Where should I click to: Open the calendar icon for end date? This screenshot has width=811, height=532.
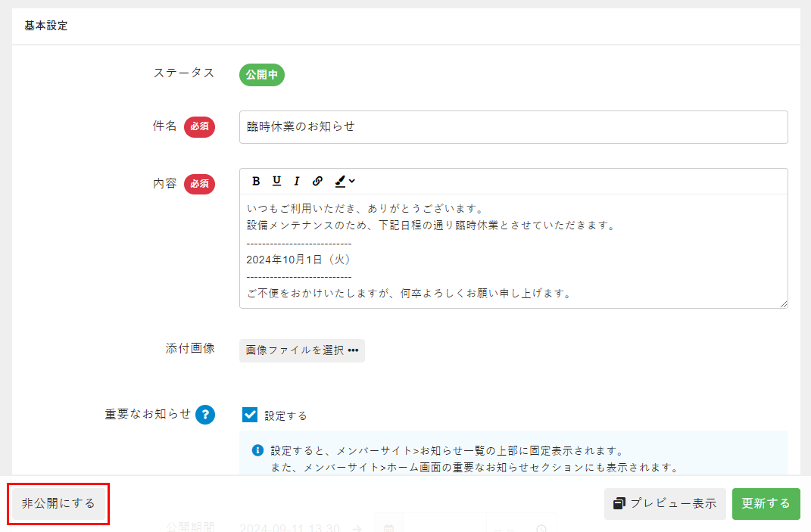tap(388, 528)
